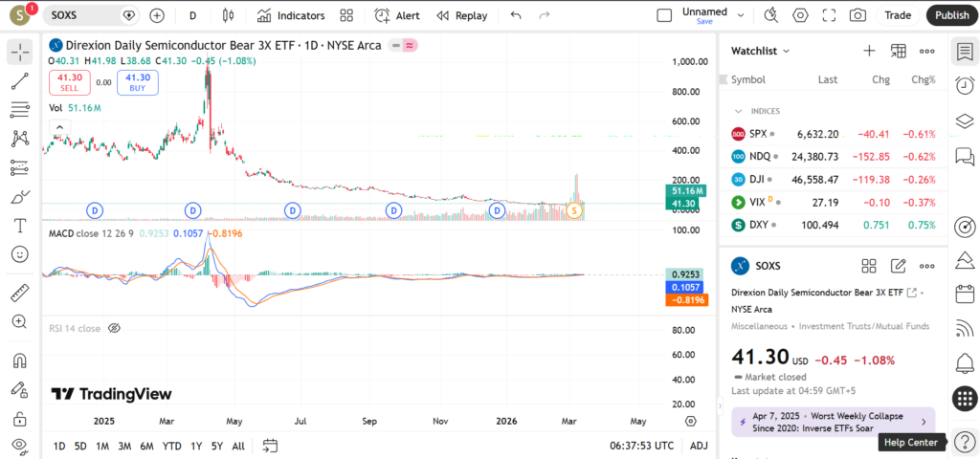Take a chart snapshot with camera icon

click(857, 15)
